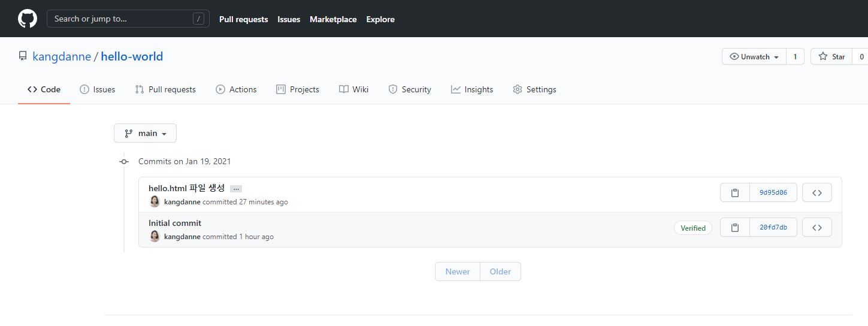
Task: Open the Initial commit link
Action: pyautogui.click(x=175, y=223)
